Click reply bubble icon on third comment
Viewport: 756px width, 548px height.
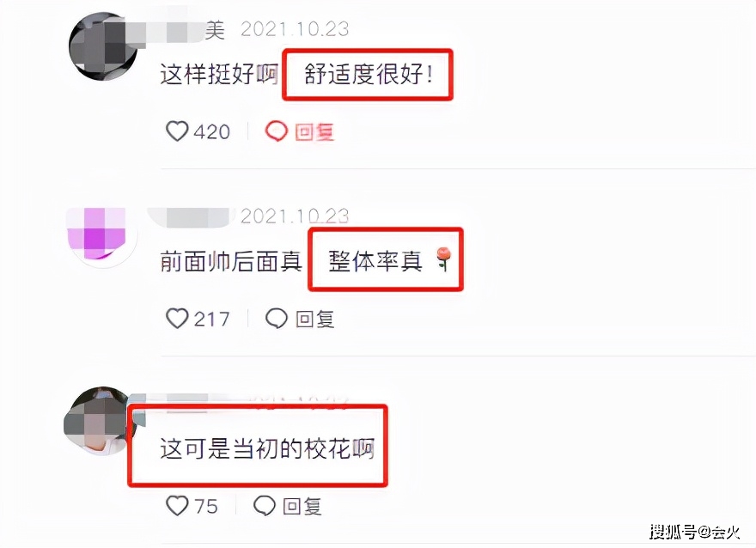265,506
